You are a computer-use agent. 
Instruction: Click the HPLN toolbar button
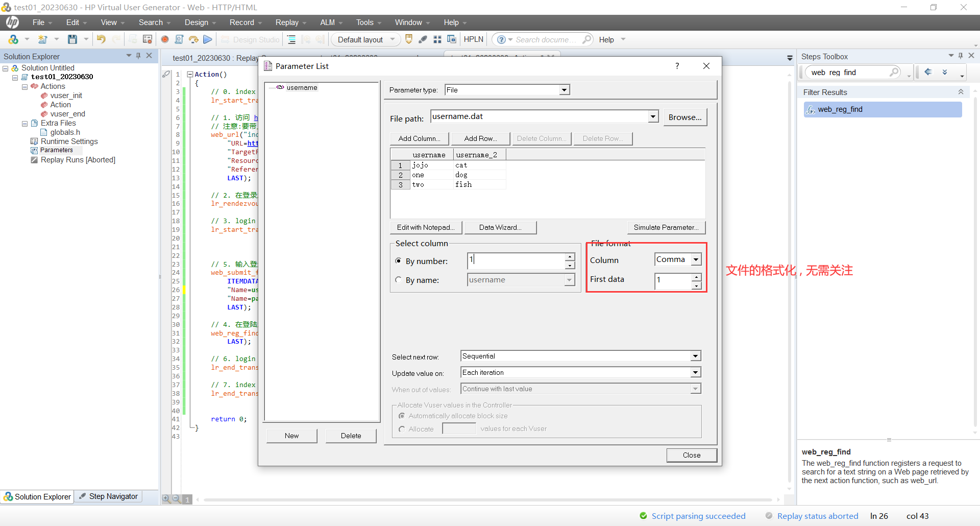point(474,39)
